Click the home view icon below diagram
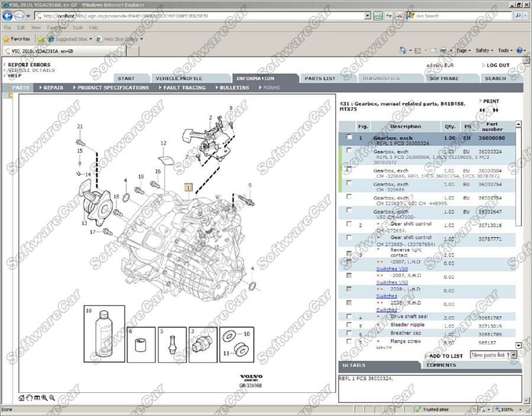Viewport: 532px width, 416px height. [x=22, y=398]
